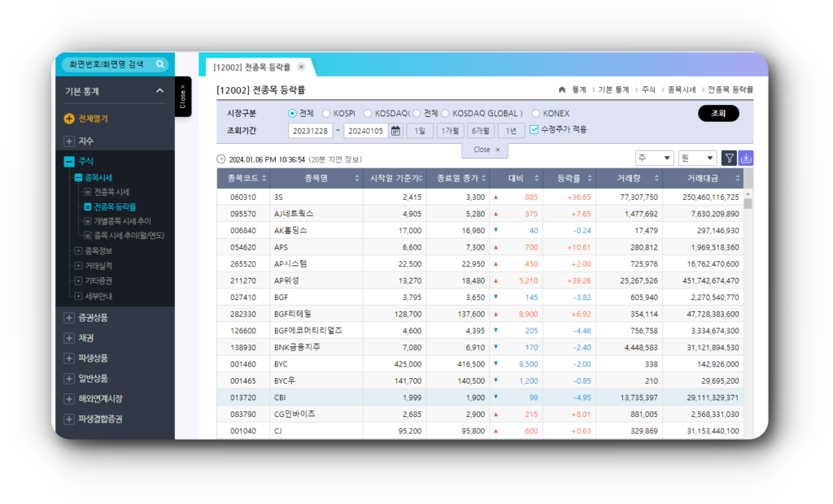The image size is (833, 504).
Task: Open 전종목 시세 in the tree
Action: point(111,192)
